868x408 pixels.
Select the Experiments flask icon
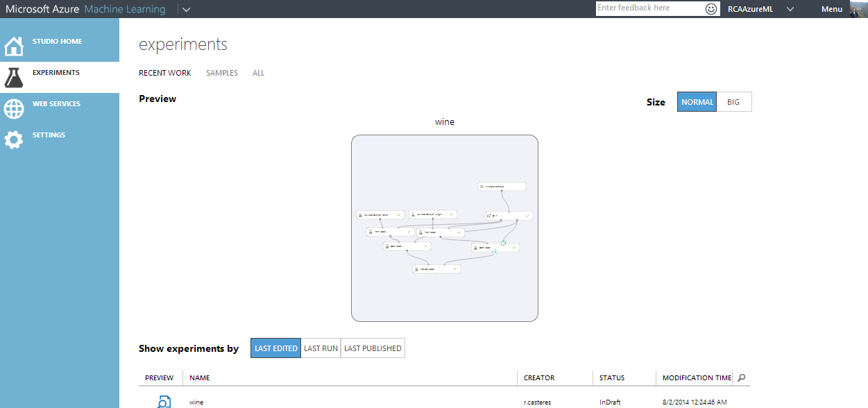click(14, 78)
